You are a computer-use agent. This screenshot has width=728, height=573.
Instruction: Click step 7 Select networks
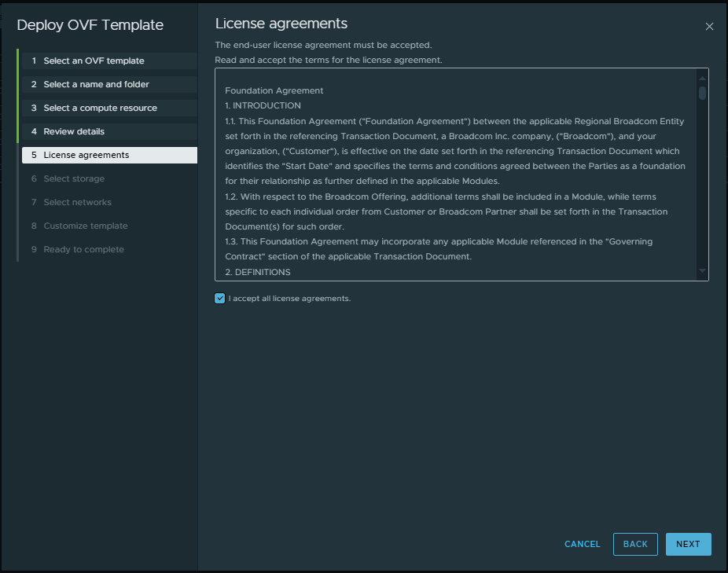pos(77,202)
